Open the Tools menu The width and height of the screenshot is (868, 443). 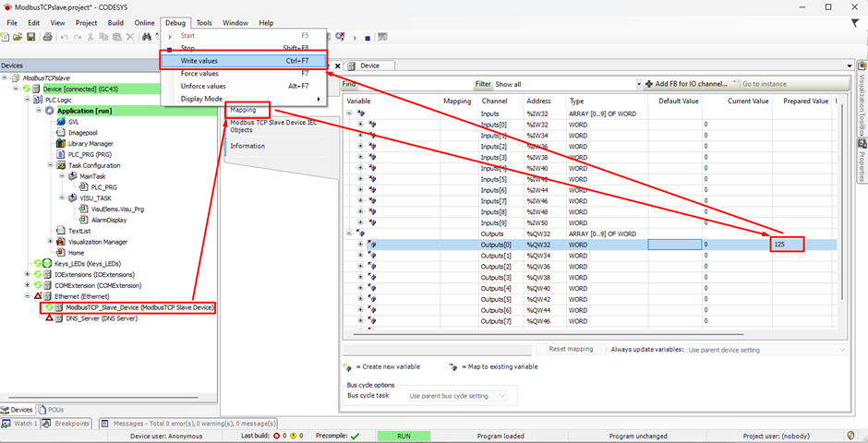click(204, 23)
